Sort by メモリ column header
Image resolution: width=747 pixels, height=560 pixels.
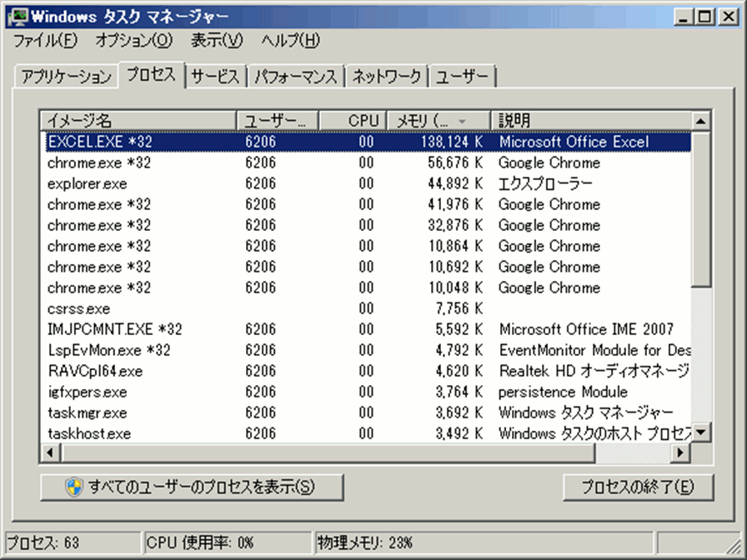click(x=439, y=121)
